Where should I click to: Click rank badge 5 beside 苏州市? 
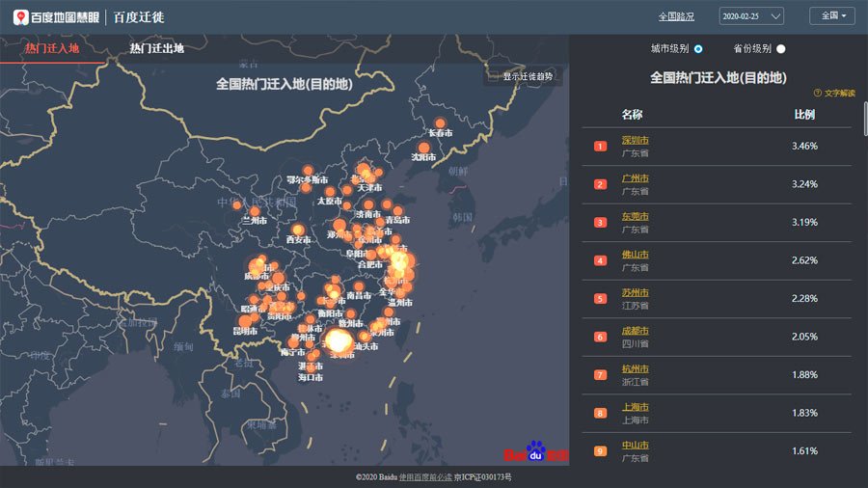[600, 299]
